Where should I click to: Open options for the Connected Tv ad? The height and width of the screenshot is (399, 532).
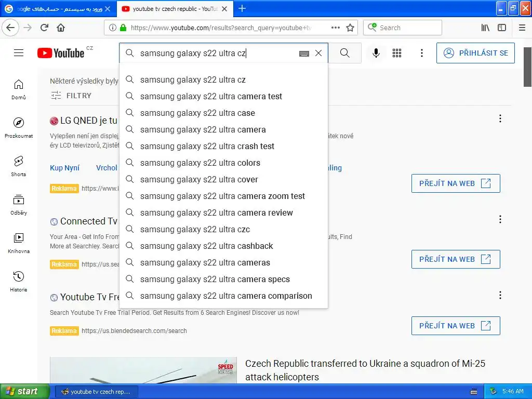500,219
